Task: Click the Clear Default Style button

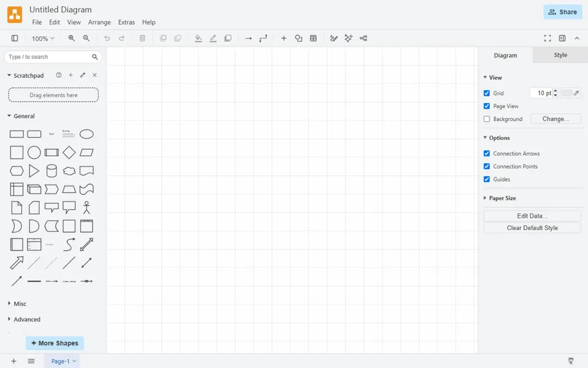Action: point(532,228)
